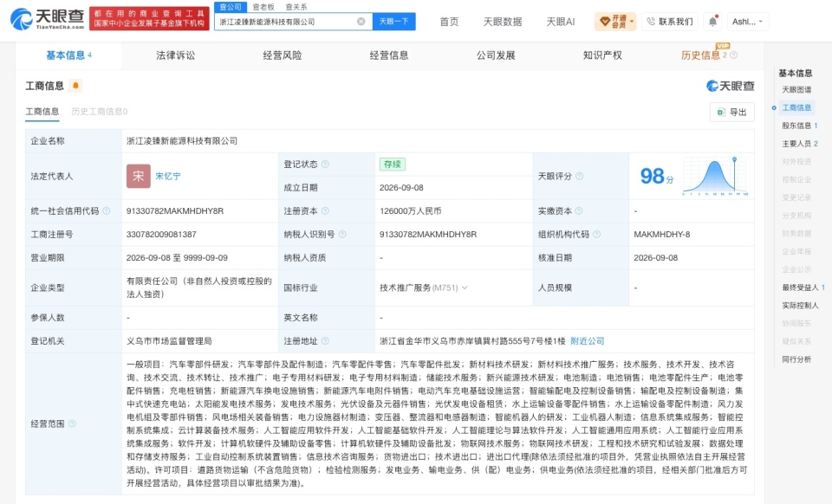Click the help icon next to 纳税人识别号
This screenshot has height=504, width=832.
(342, 234)
